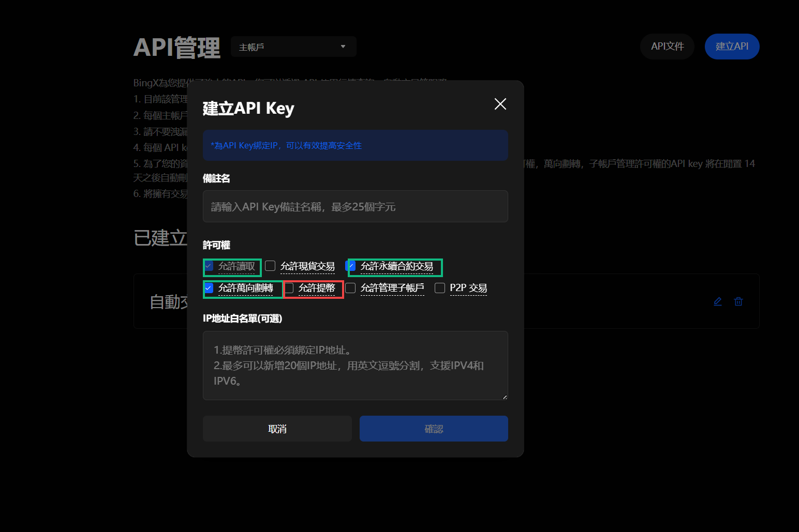
Task: Close the 建立API Key dialog
Action: point(500,104)
